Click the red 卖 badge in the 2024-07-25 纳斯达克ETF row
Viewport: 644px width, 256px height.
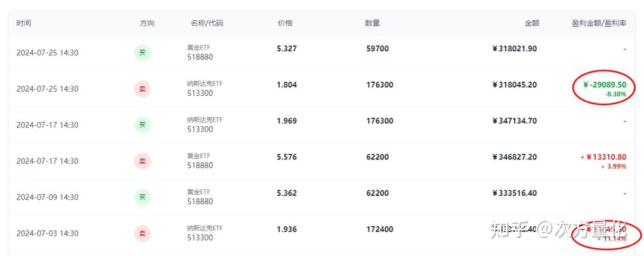[x=143, y=89]
